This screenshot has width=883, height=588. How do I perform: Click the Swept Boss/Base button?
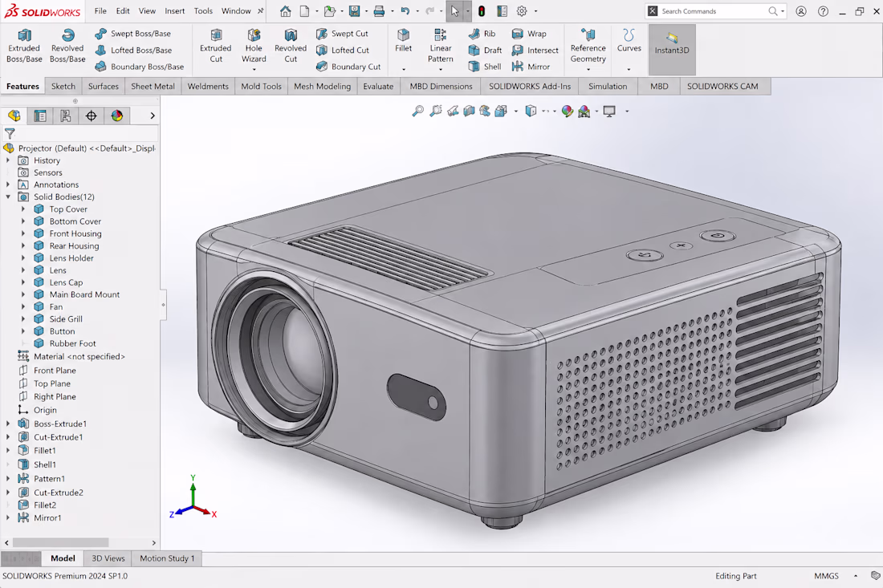[133, 34]
